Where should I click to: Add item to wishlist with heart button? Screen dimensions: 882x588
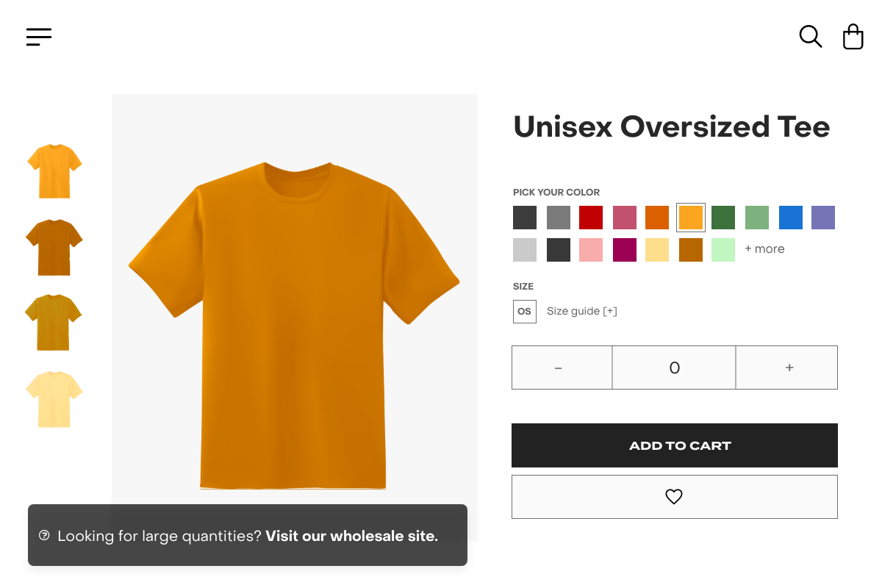pyautogui.click(x=674, y=497)
